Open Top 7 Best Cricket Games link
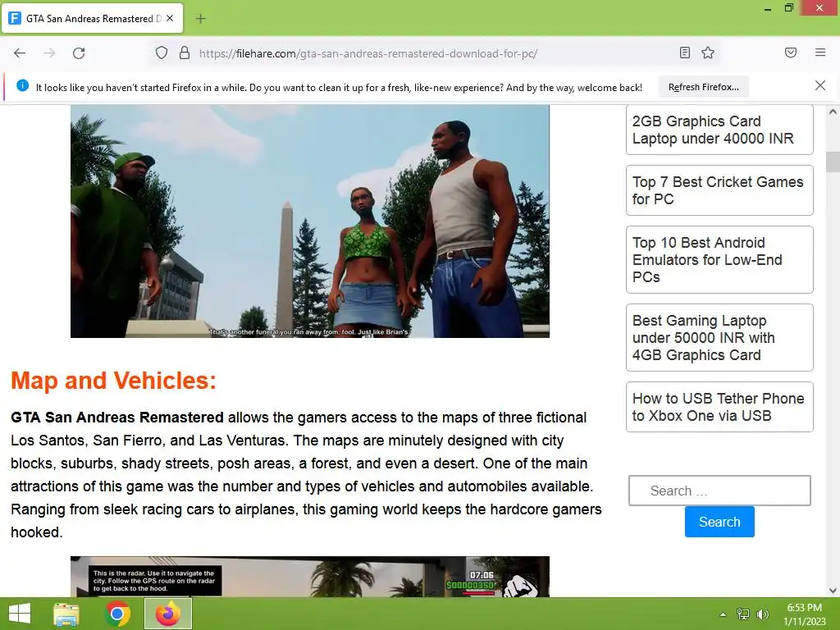 [x=719, y=190]
